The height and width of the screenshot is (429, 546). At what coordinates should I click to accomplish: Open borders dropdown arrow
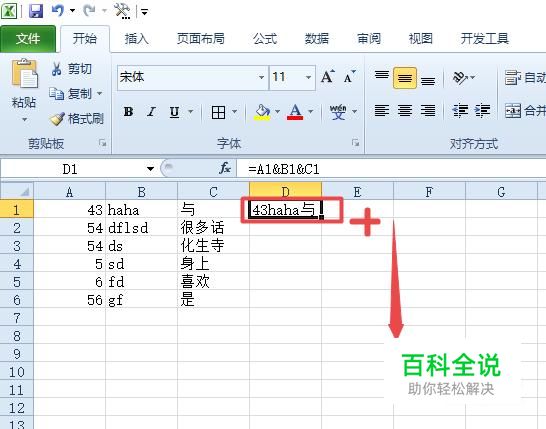(234, 112)
